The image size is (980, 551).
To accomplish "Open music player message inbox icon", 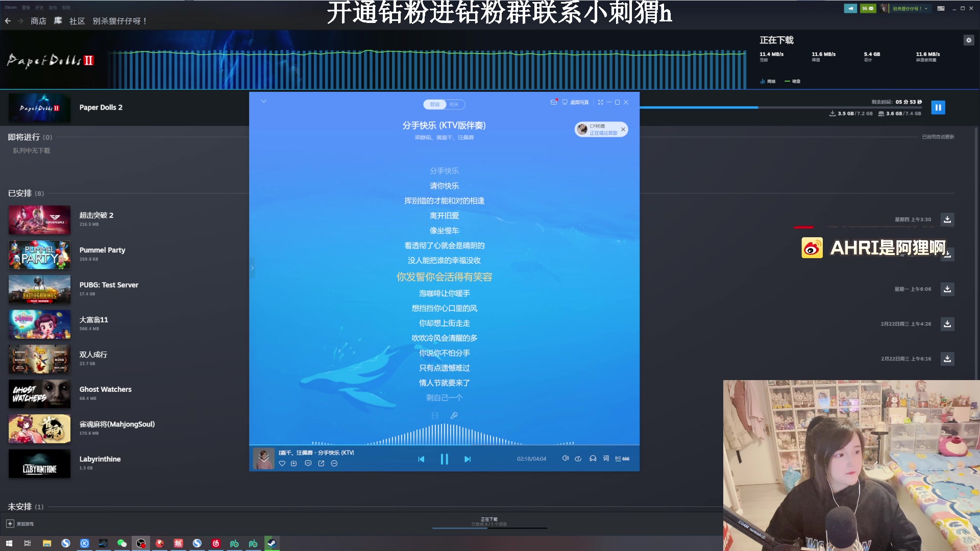I will [x=554, y=102].
